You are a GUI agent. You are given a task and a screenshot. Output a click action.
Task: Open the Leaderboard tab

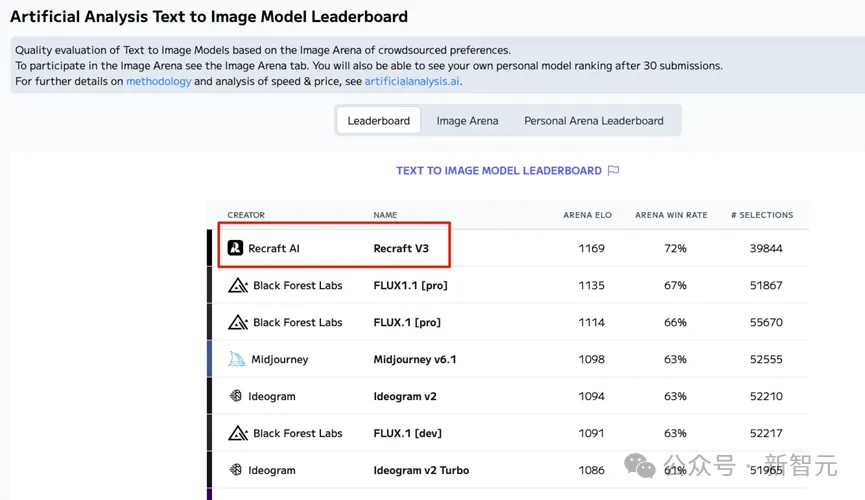pyautogui.click(x=378, y=120)
